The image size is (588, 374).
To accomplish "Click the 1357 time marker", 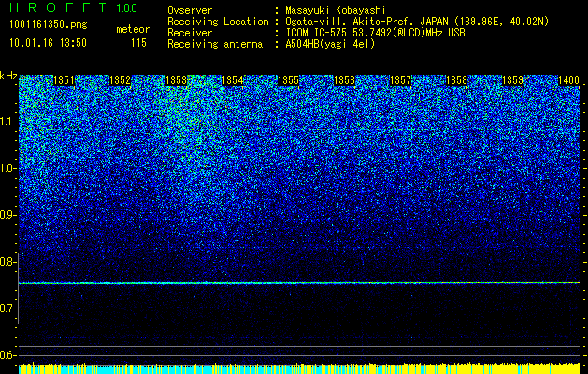I will (400, 80).
